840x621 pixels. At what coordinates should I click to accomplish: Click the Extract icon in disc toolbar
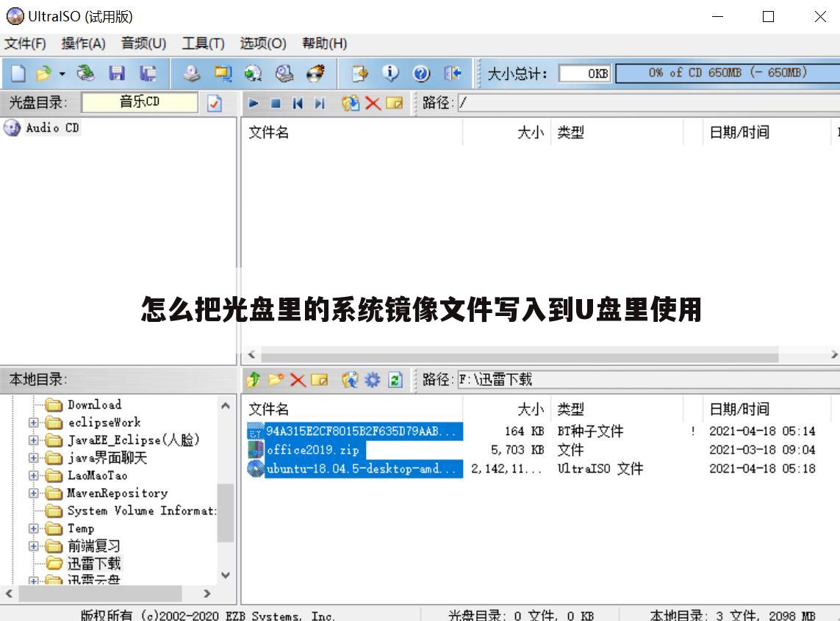pos(351,103)
